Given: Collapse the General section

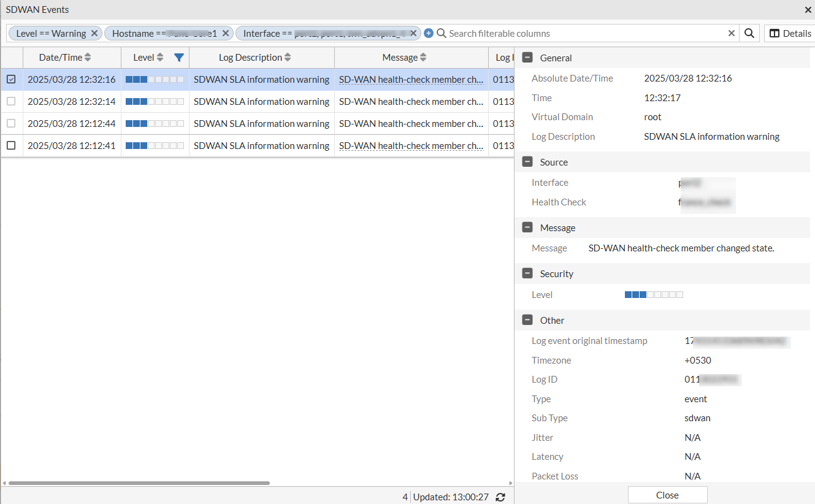Looking at the screenshot, I should (527, 58).
